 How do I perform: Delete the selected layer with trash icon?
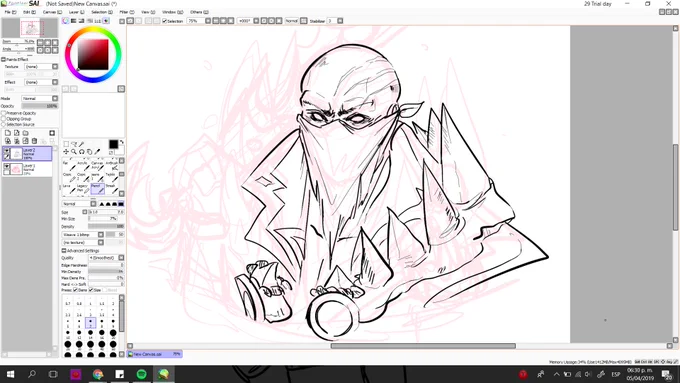tap(34, 141)
